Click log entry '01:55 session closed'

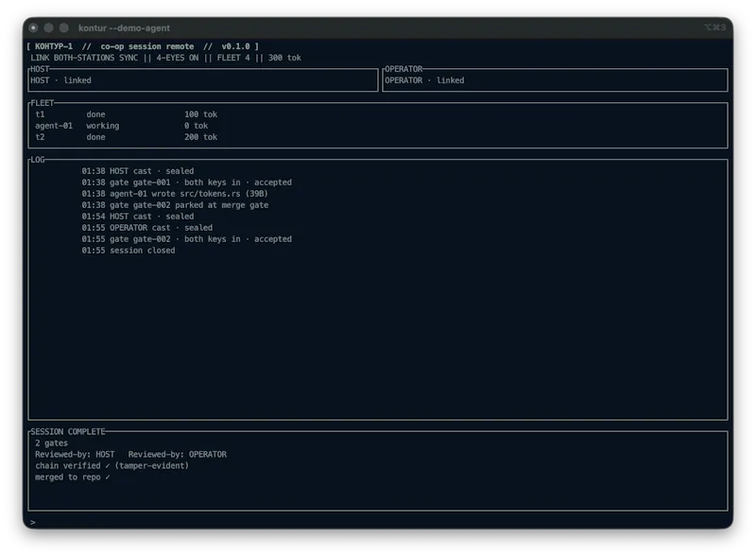129,251
